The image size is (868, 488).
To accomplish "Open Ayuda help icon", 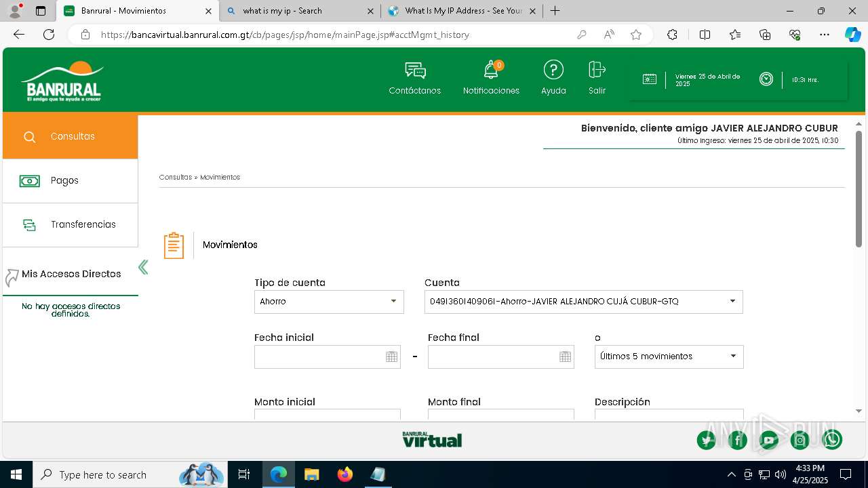I will tap(553, 70).
